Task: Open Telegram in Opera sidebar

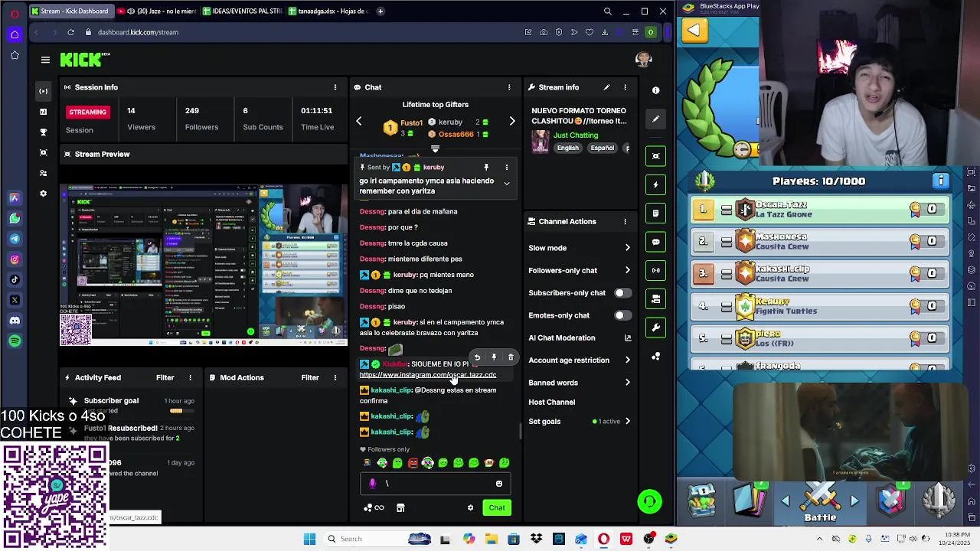Action: tap(15, 239)
